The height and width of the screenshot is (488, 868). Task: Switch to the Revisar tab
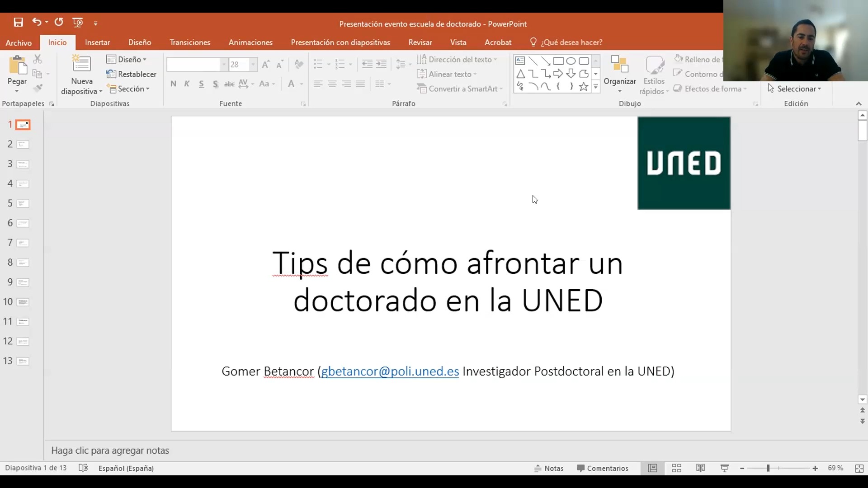pyautogui.click(x=420, y=42)
